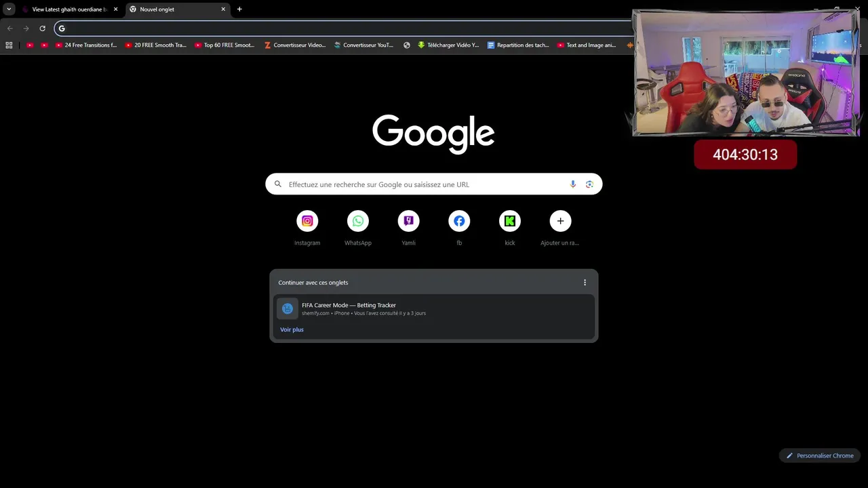Open a new tab with the plus button
Screen dimensions: 868x488
(239, 9)
